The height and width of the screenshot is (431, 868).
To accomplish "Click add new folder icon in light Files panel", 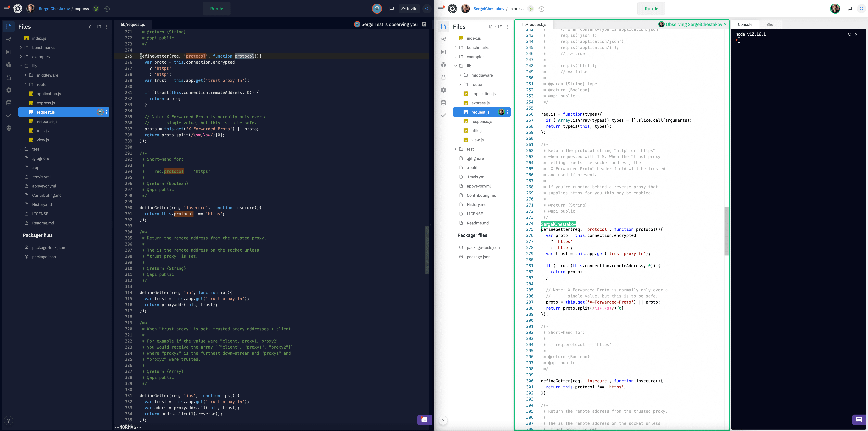I will [500, 27].
